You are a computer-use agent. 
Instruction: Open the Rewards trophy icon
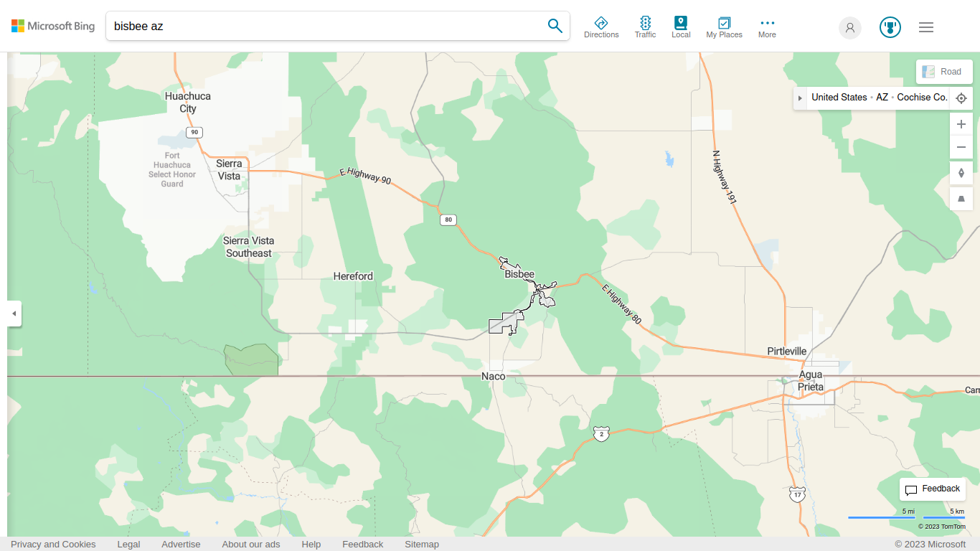tap(890, 27)
